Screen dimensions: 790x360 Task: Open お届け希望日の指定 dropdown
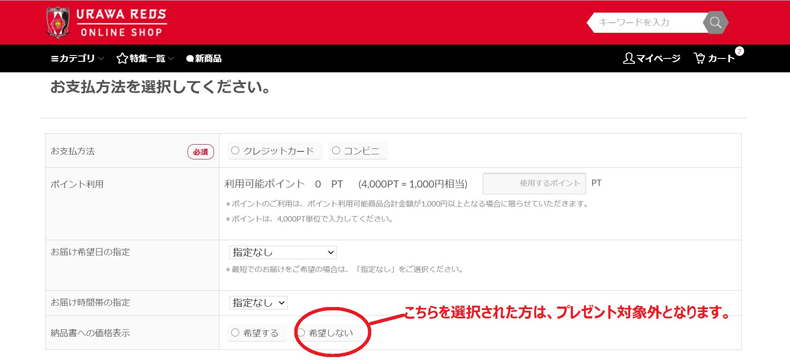point(283,252)
